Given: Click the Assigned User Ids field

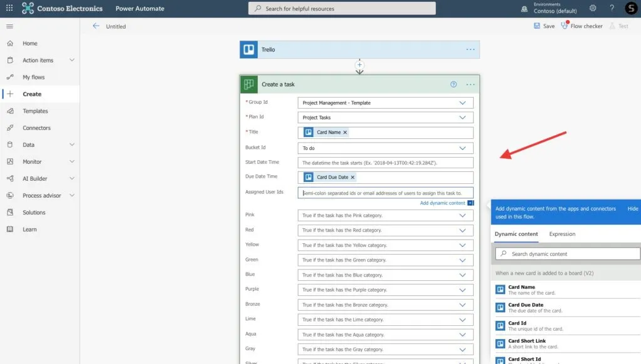Looking at the screenshot, I should click(386, 193).
